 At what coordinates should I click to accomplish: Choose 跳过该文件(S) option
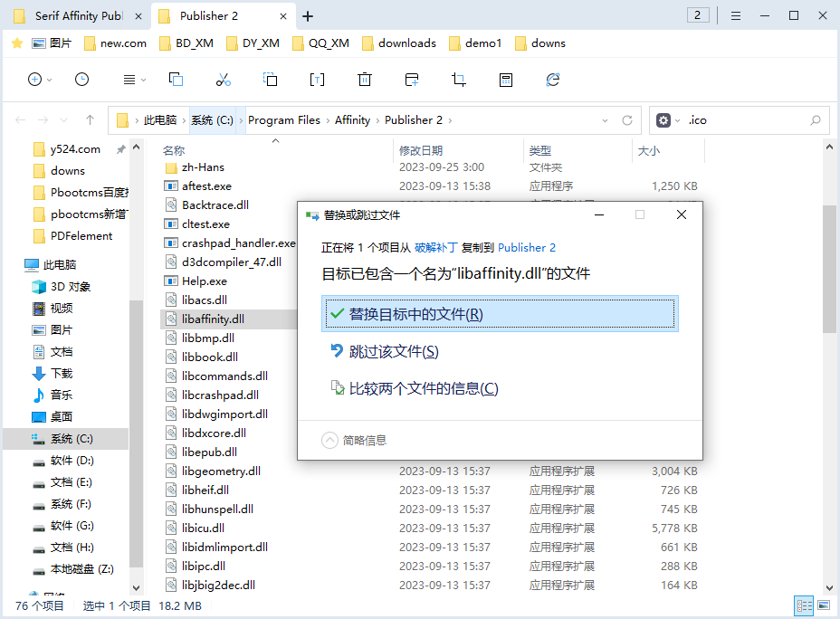tap(500, 351)
